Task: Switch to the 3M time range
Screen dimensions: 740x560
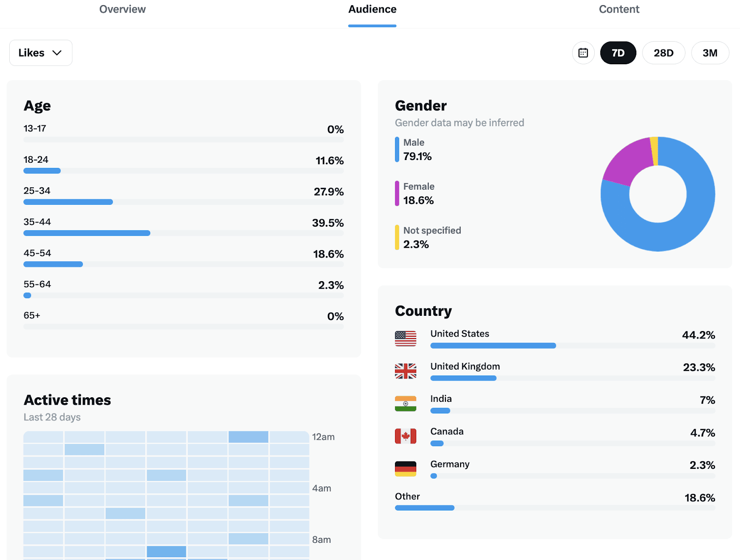Action: coord(710,53)
